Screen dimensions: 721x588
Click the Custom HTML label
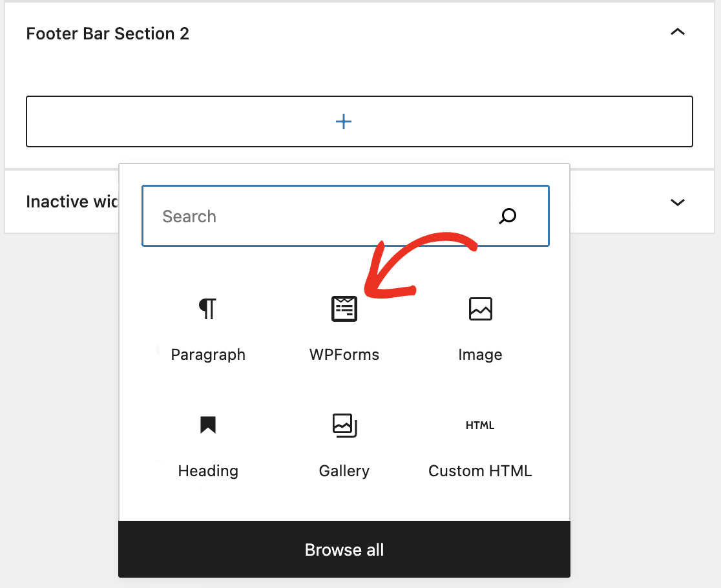point(480,470)
